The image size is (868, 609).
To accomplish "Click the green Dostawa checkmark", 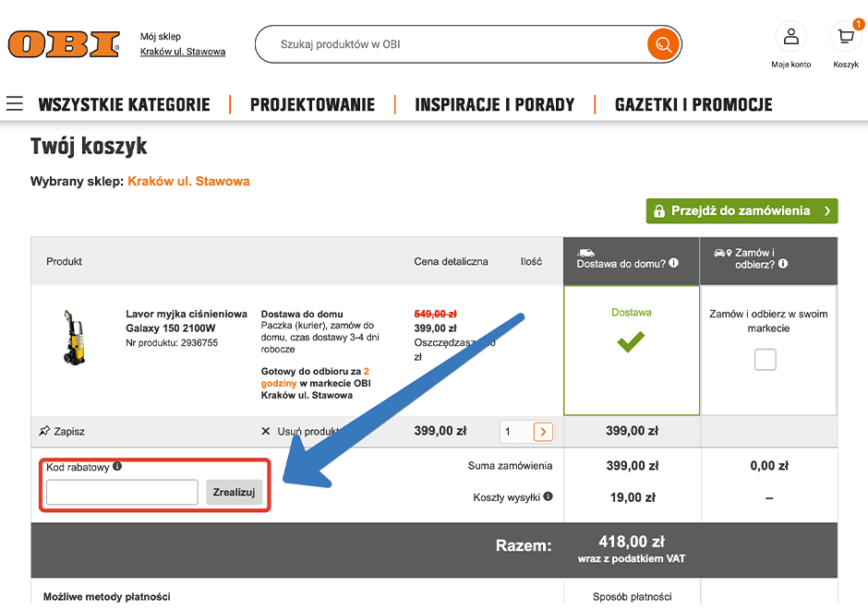I will point(631,340).
